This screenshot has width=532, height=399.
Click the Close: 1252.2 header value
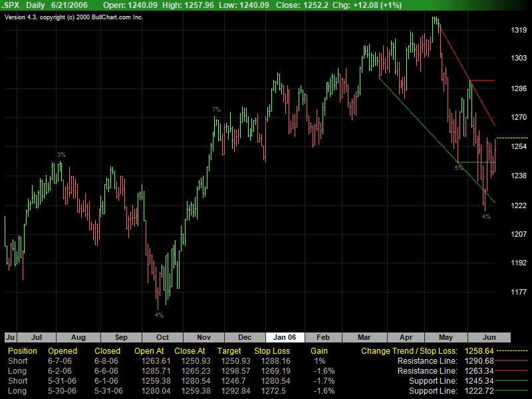click(302, 5)
